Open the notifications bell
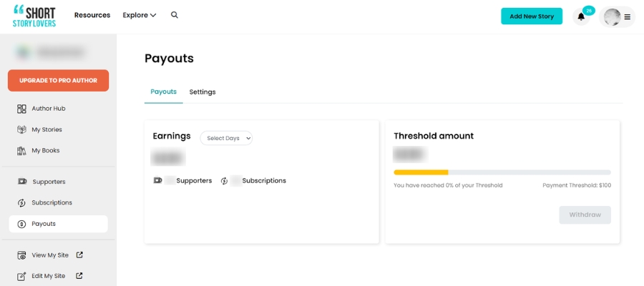The image size is (644, 286). [581, 16]
